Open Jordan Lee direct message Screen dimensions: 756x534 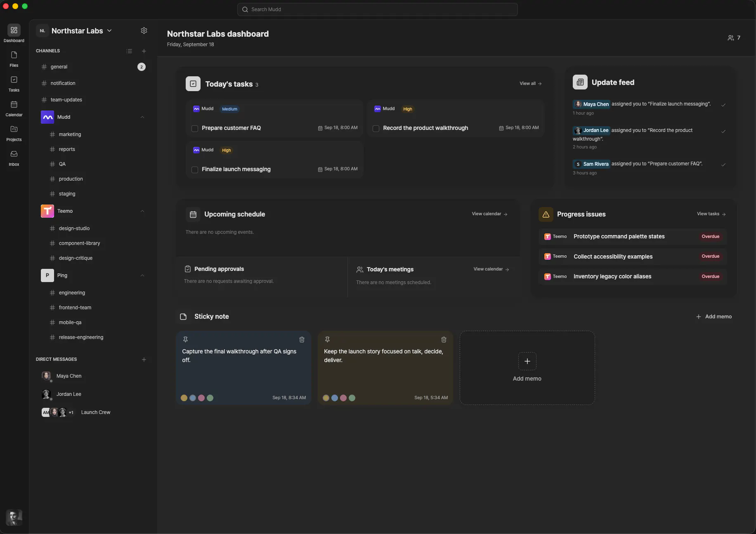(93, 394)
